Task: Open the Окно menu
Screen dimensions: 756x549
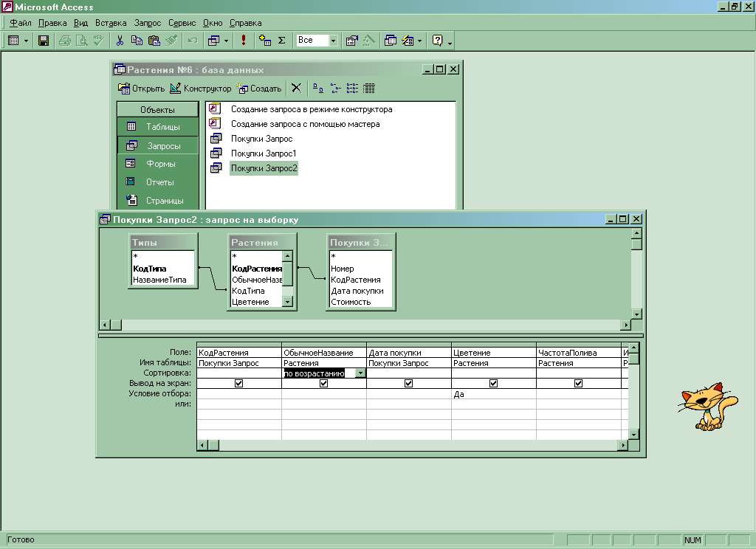Action: click(x=213, y=23)
